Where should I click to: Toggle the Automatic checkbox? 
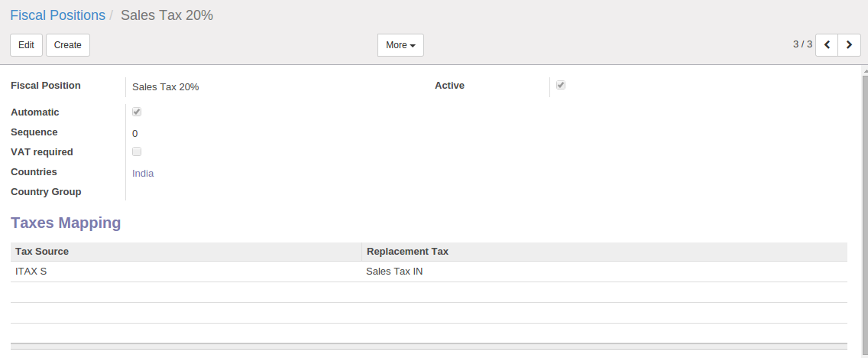tap(137, 112)
